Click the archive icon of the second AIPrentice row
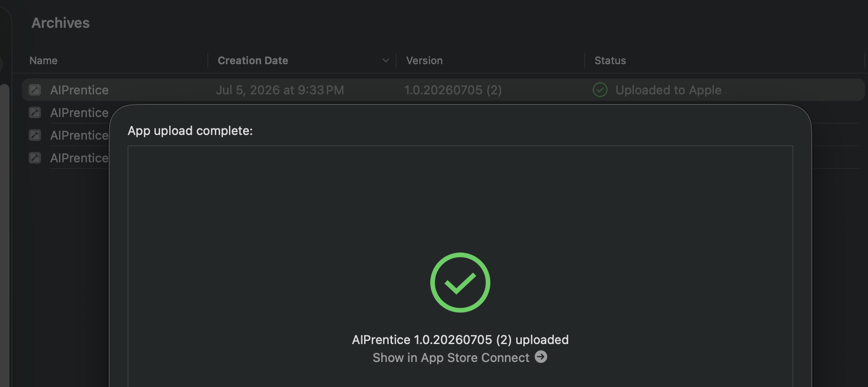Image resolution: width=868 pixels, height=387 pixels. coord(35,112)
